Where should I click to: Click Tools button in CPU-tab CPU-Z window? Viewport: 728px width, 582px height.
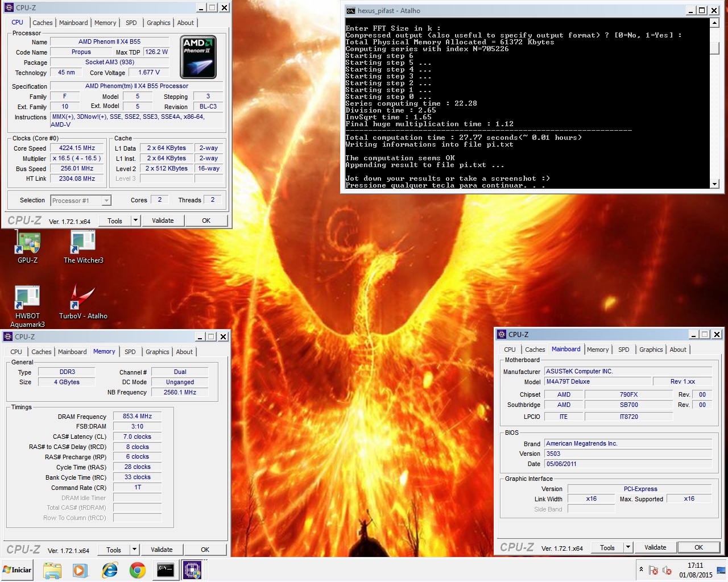pos(115,221)
